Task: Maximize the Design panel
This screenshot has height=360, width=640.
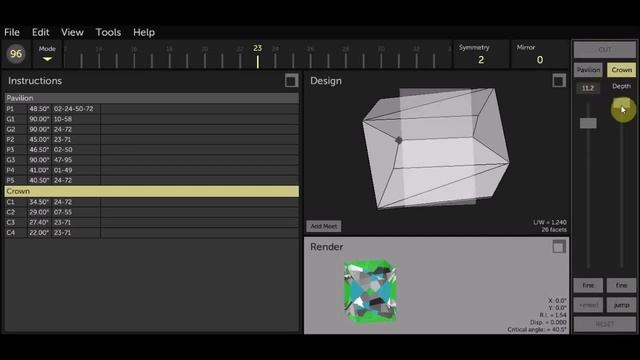Action: 559,81
